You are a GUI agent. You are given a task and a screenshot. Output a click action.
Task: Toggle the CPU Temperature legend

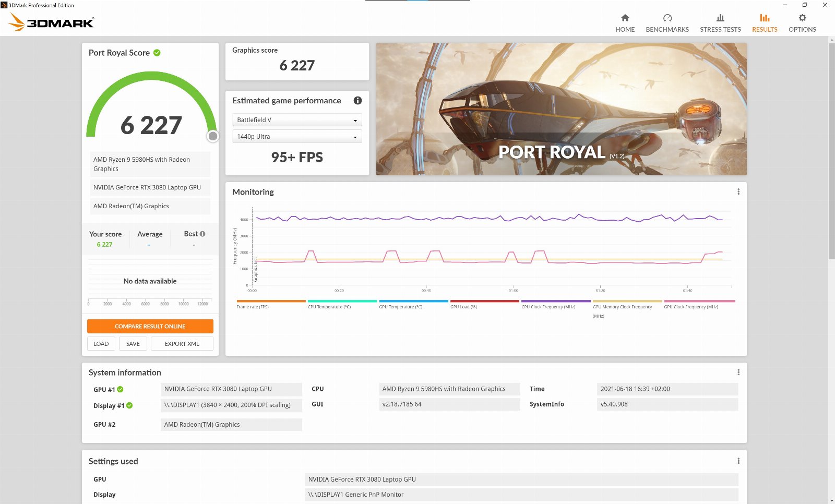click(x=342, y=305)
